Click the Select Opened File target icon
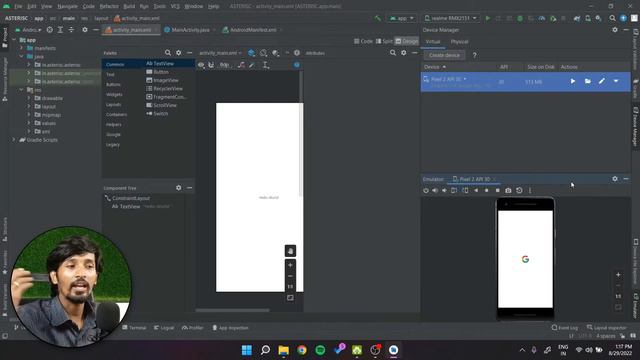640x360 pixels. coord(49,30)
